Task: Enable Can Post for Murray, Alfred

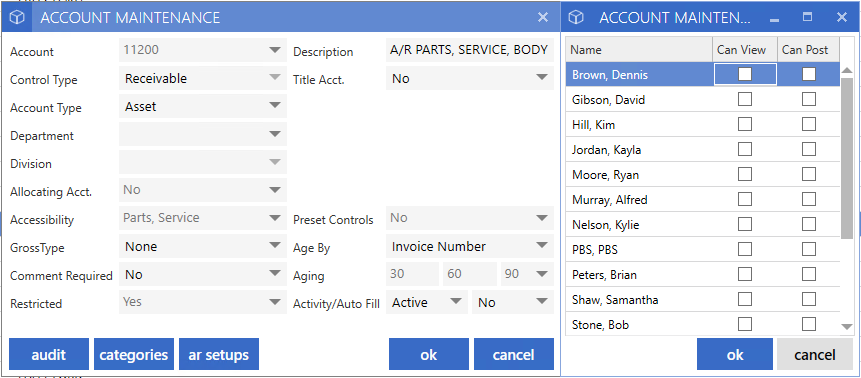Action: click(x=809, y=199)
